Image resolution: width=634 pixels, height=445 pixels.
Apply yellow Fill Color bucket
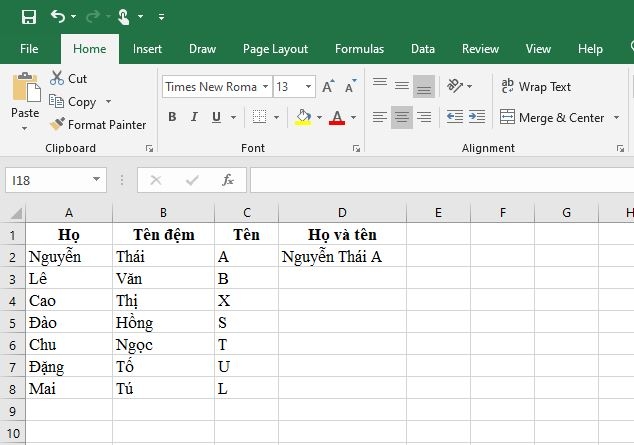point(303,117)
